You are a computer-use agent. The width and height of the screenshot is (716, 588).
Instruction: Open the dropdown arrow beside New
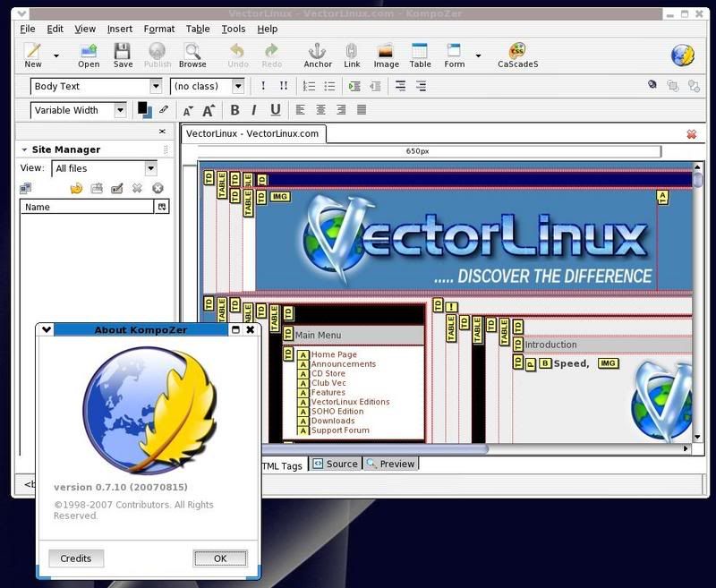click(x=56, y=55)
